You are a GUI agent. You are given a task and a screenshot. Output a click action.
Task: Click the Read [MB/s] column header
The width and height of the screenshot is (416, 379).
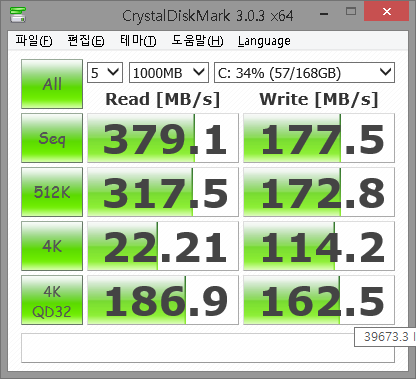click(x=163, y=99)
